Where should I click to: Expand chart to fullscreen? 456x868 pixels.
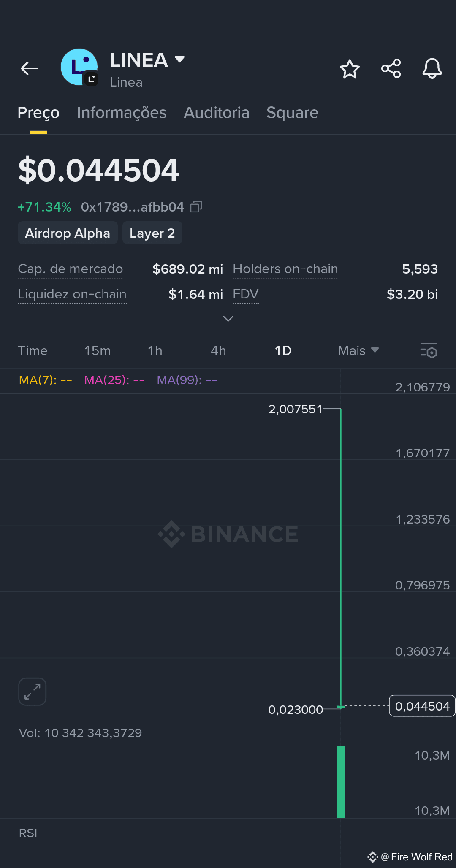coord(32,692)
